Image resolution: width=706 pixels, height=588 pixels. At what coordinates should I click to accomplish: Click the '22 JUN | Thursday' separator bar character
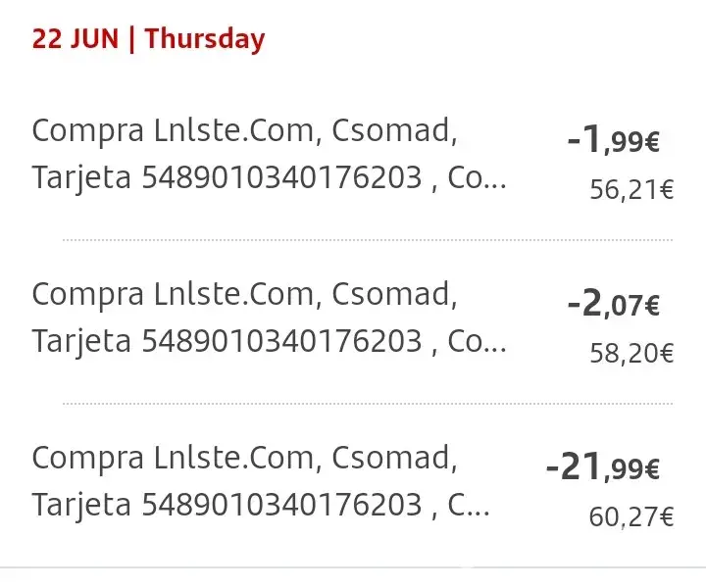(x=131, y=39)
